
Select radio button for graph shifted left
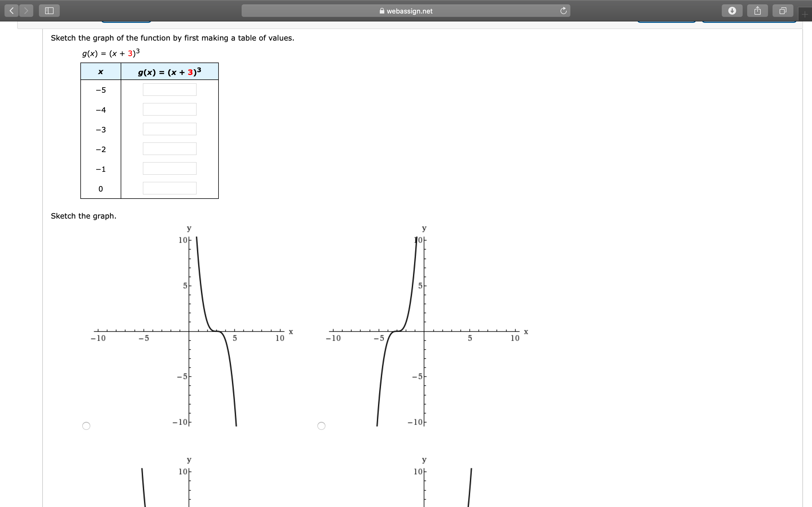[x=321, y=426]
